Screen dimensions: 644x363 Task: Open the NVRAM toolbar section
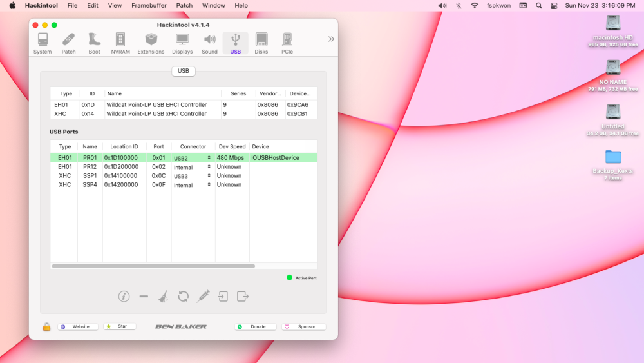[x=120, y=43]
